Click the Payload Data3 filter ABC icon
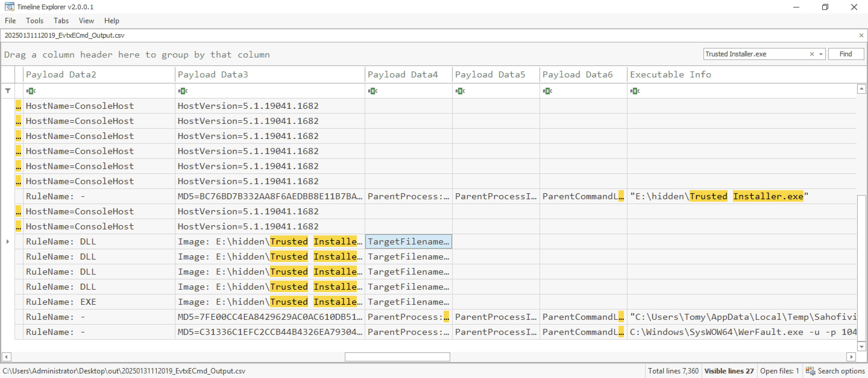 183,91
